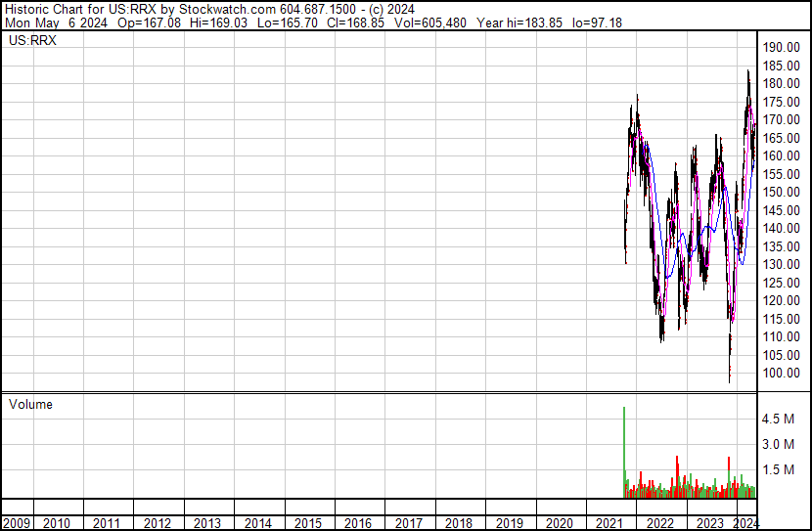This screenshot has width=812, height=531.
Task: Click the 2012 year label on the time axis
Action: (x=158, y=523)
